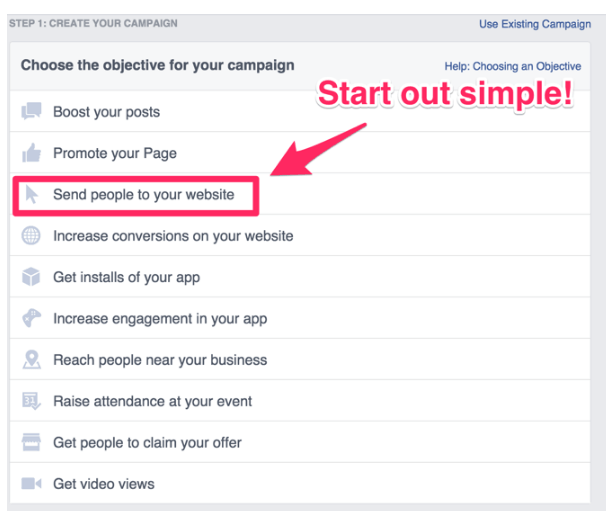
Task: Click the globe icon for website conversions
Action: [31, 235]
